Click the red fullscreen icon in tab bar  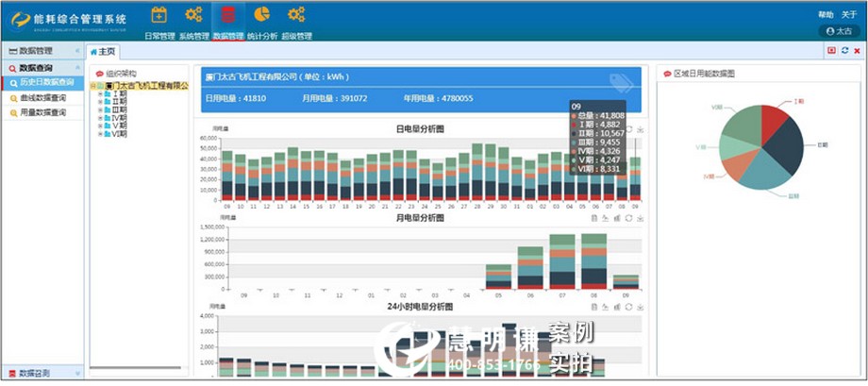click(x=831, y=51)
